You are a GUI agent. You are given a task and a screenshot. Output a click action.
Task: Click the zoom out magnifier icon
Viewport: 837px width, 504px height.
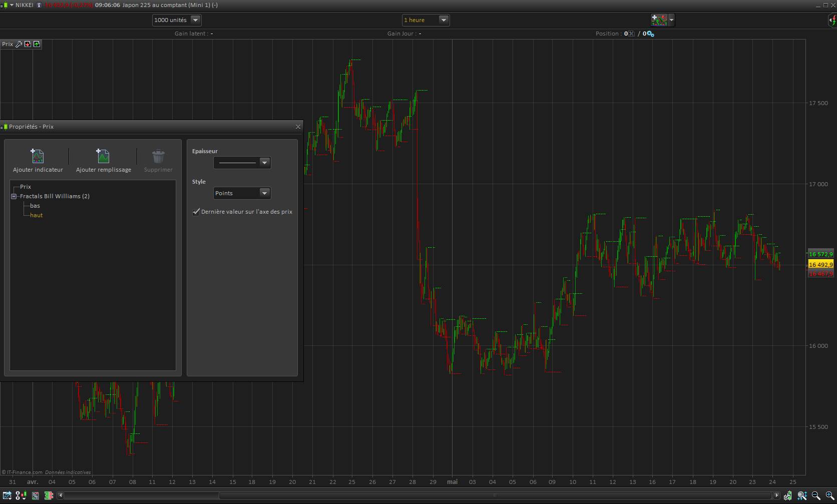click(816, 495)
